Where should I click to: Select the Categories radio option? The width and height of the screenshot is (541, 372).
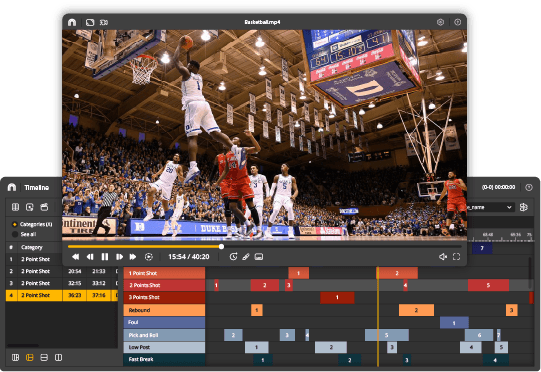pyautogui.click(x=14, y=224)
